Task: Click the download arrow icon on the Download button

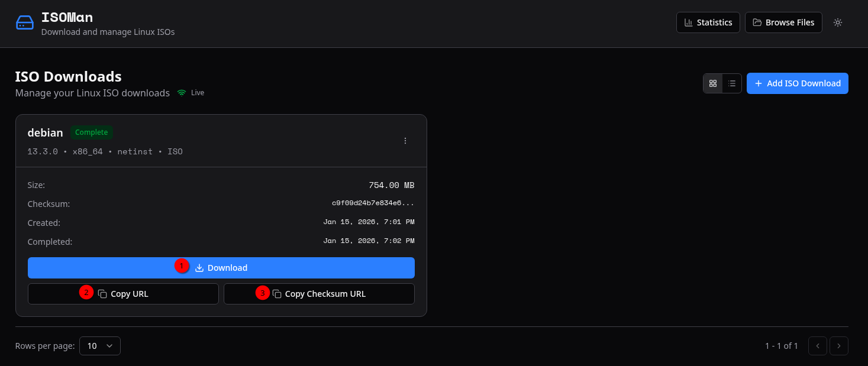Action: click(199, 268)
